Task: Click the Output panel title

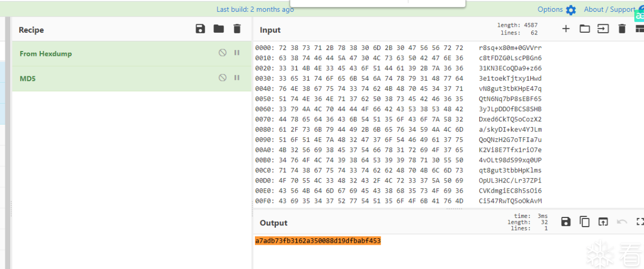Action: pyautogui.click(x=274, y=223)
